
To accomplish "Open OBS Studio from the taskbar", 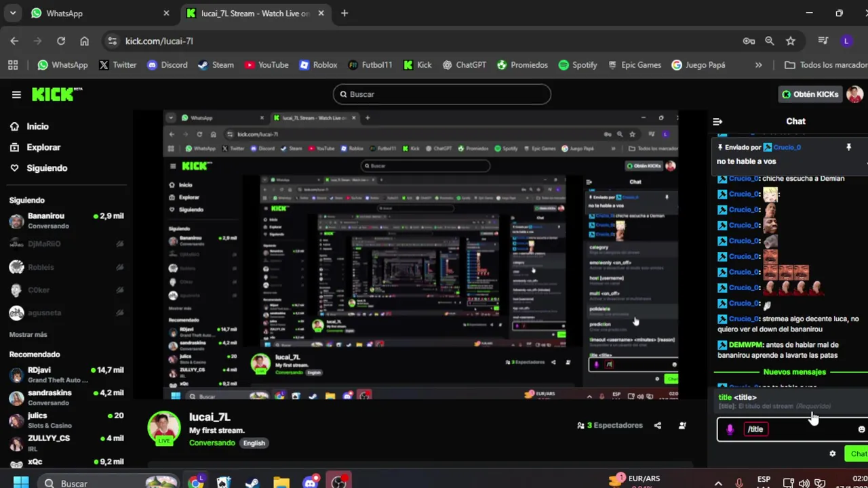I will 338,483.
